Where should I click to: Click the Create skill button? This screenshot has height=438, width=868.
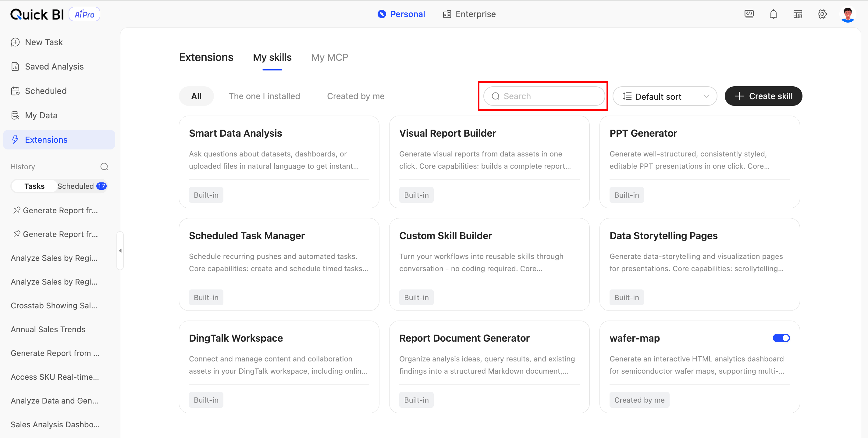pos(763,96)
